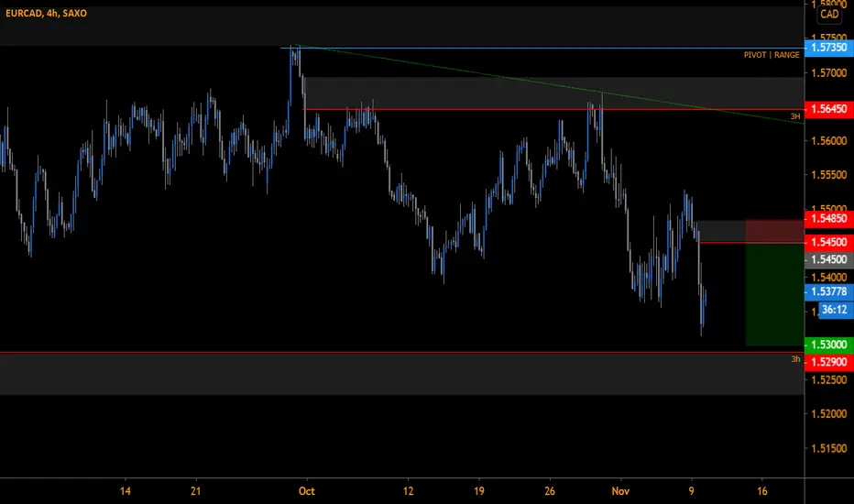Click the 1.55500 price axis label
The image size is (854, 504).
[829, 175]
